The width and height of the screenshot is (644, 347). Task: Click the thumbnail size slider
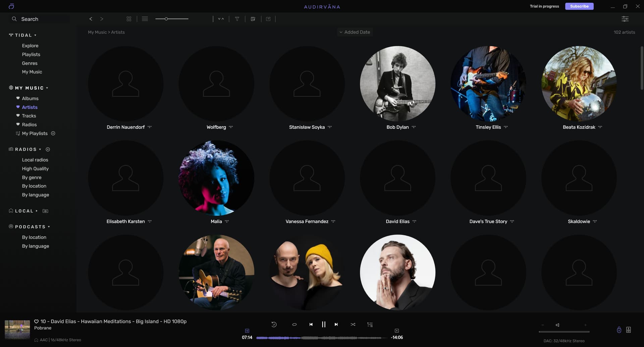(x=172, y=19)
